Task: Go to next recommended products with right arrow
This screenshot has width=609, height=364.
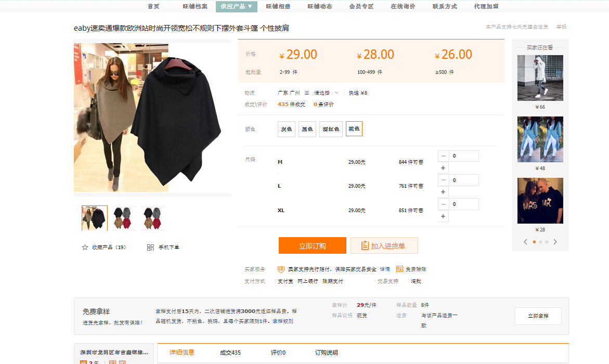Action: (x=555, y=242)
